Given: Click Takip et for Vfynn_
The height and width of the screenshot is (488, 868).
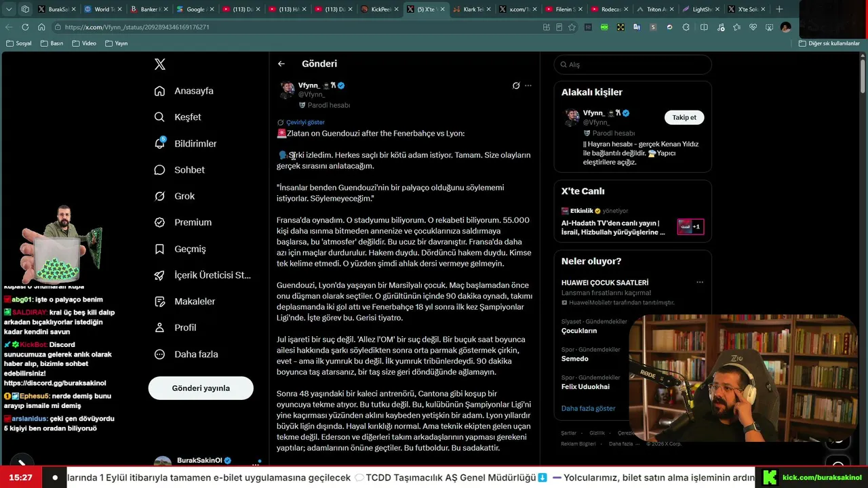Looking at the screenshot, I should pyautogui.click(x=684, y=117).
